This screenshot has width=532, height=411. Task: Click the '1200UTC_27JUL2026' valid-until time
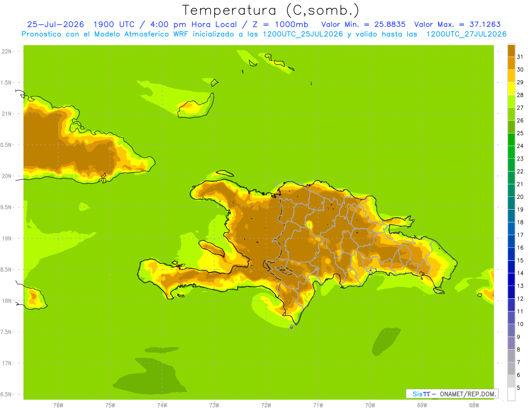click(466, 34)
